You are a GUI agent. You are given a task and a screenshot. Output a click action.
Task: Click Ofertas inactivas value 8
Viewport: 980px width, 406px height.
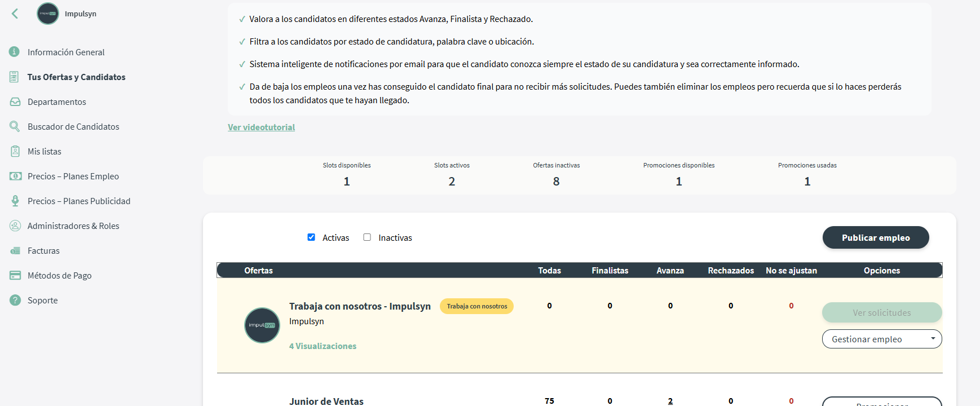point(557,182)
